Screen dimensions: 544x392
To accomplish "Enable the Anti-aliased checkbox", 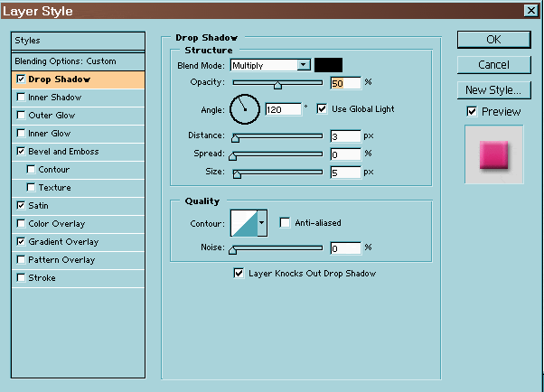I will point(286,223).
